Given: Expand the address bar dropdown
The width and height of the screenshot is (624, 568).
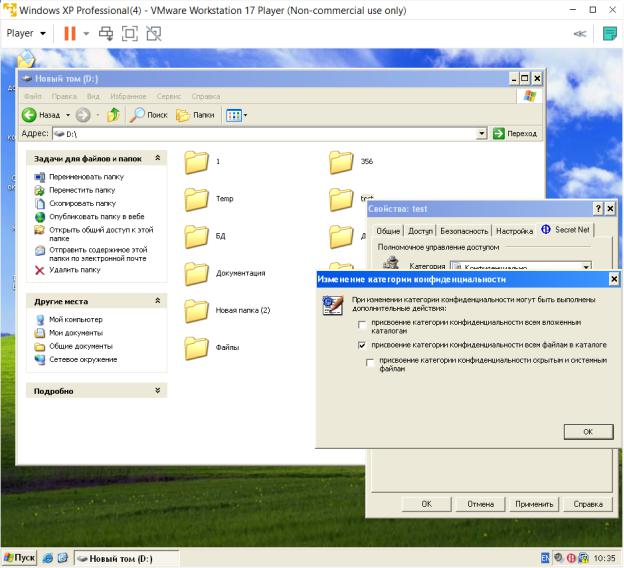Looking at the screenshot, I should 482,133.
